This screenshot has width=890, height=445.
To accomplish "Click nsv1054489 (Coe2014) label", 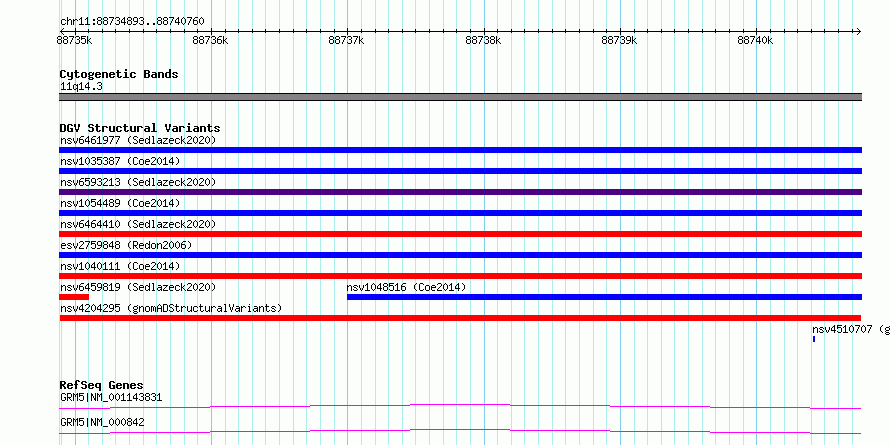I will pos(120,203).
